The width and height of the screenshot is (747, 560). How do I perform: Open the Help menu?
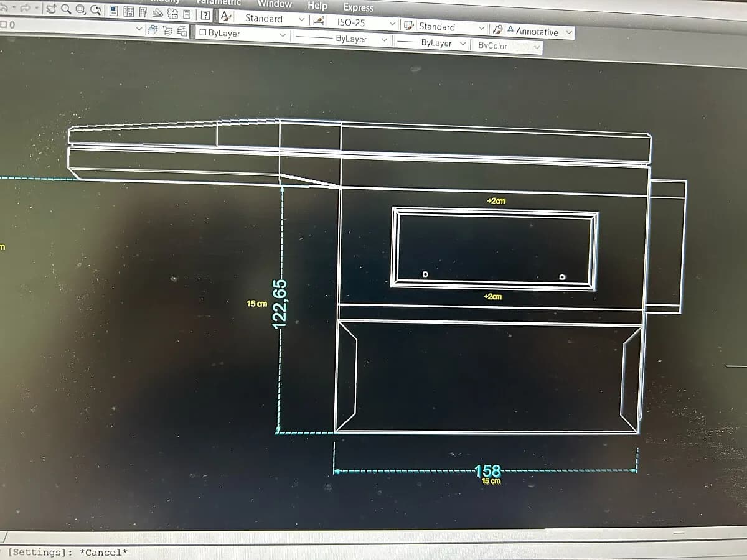click(317, 6)
